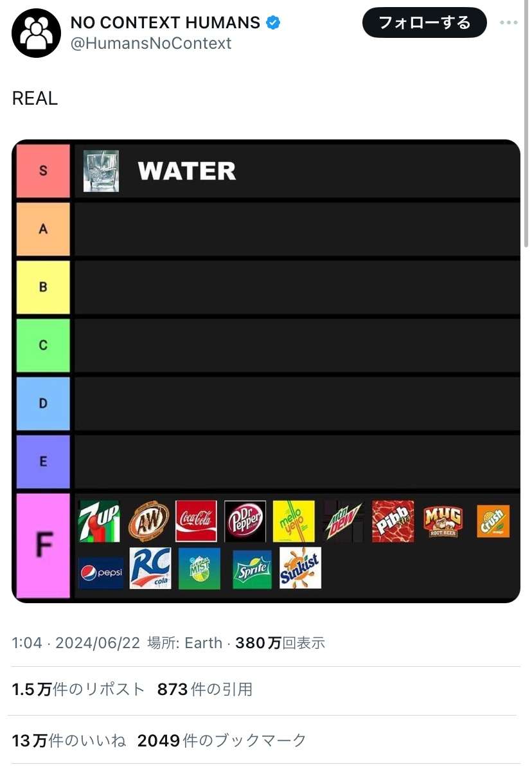Click the NO CONTEXT HUMANS profile avatar

click(36, 33)
